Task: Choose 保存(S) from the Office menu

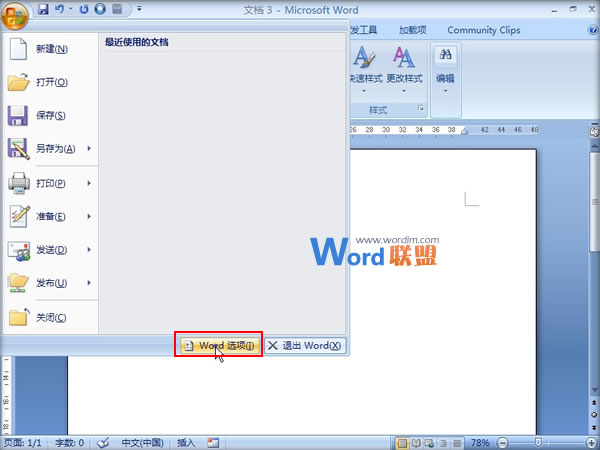Action: pos(51,116)
